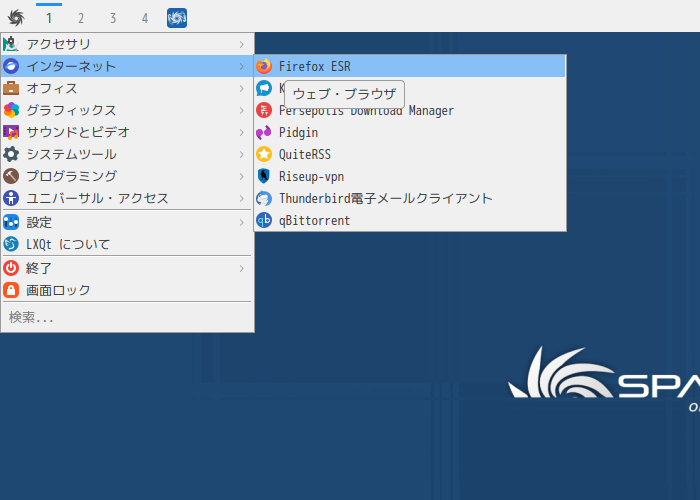Image resolution: width=700 pixels, height=500 pixels.
Task: Open the サウンドとビデオ menu category
Action: (x=127, y=132)
